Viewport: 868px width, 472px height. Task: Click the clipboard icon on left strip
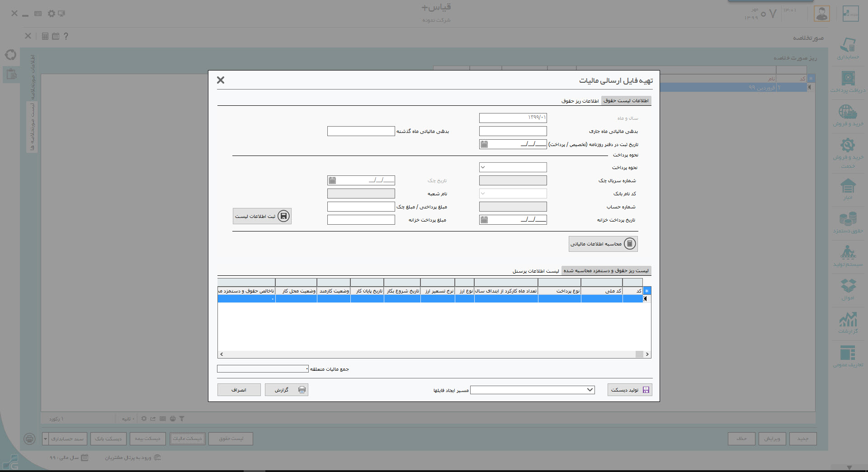coord(11,74)
